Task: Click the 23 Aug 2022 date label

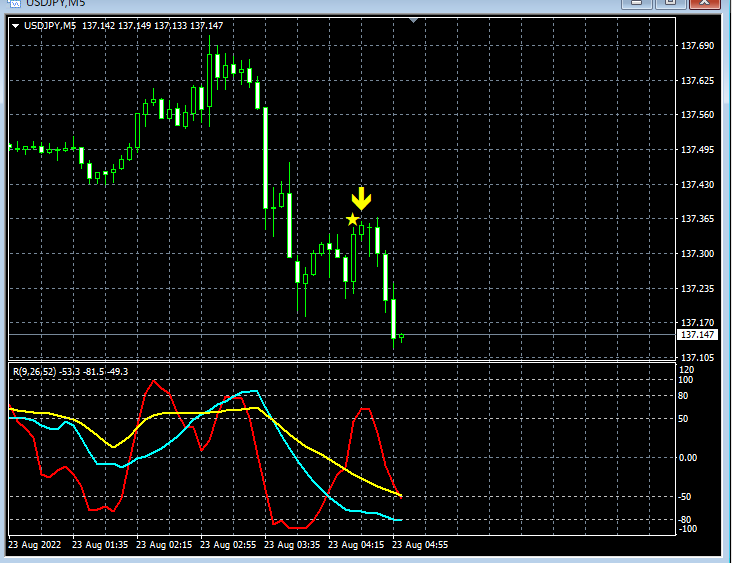Action: point(35,545)
